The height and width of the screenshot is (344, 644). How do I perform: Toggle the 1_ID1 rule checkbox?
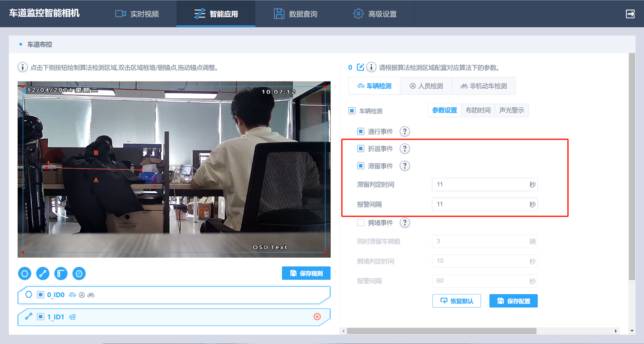pyautogui.click(x=41, y=317)
